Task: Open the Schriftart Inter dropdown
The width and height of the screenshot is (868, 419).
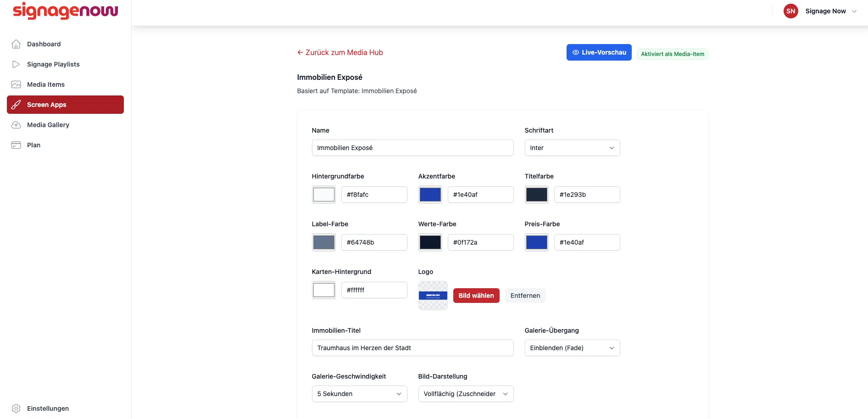Action: (x=572, y=148)
